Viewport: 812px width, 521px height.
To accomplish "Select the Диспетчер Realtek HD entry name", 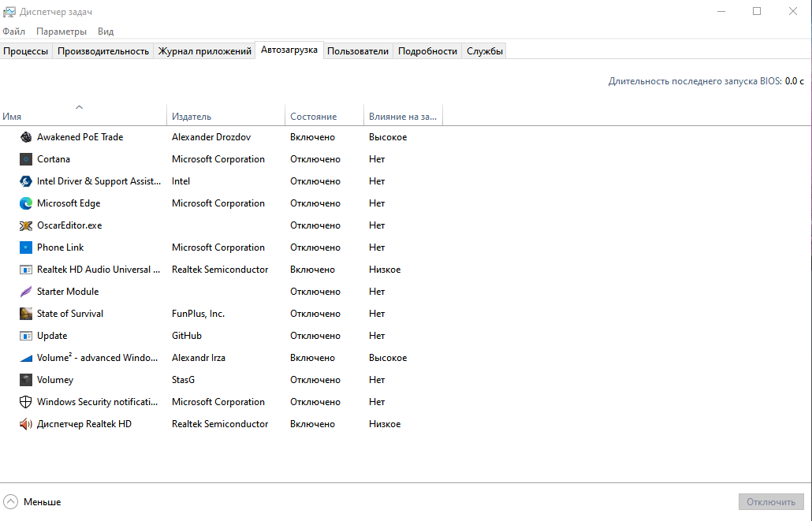I will pyautogui.click(x=84, y=424).
